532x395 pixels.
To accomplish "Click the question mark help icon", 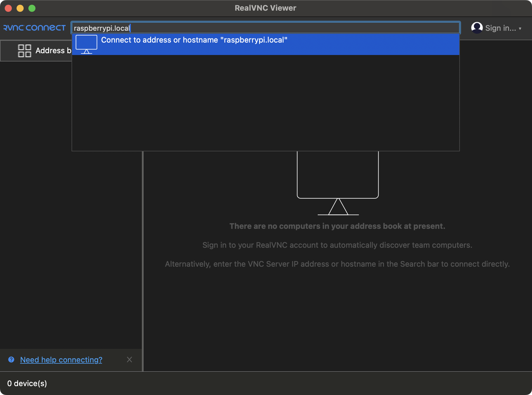I will (11, 360).
